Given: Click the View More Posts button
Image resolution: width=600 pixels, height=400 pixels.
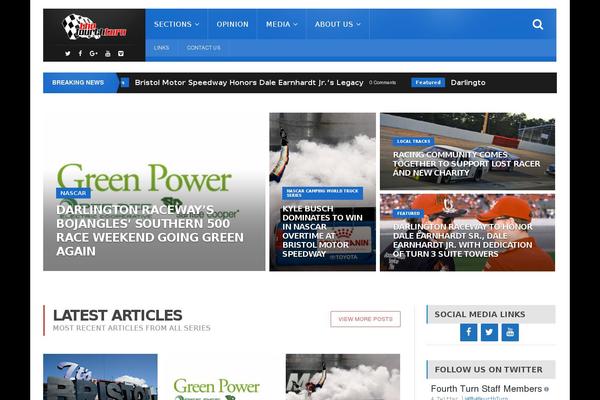Looking at the screenshot, I should (365, 319).
